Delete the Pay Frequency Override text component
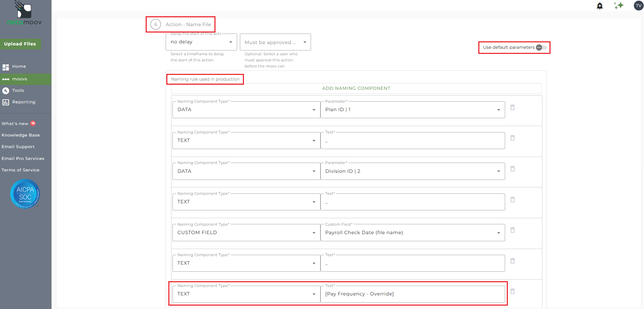644x309 pixels. [x=513, y=292]
